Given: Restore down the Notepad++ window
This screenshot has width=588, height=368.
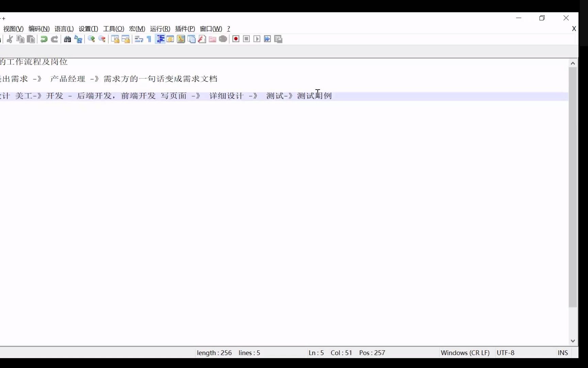Looking at the screenshot, I should click(x=542, y=18).
